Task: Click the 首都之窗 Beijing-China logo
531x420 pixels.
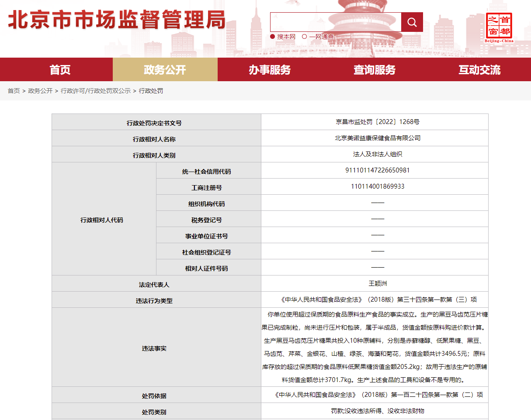Action: pyautogui.click(x=499, y=27)
